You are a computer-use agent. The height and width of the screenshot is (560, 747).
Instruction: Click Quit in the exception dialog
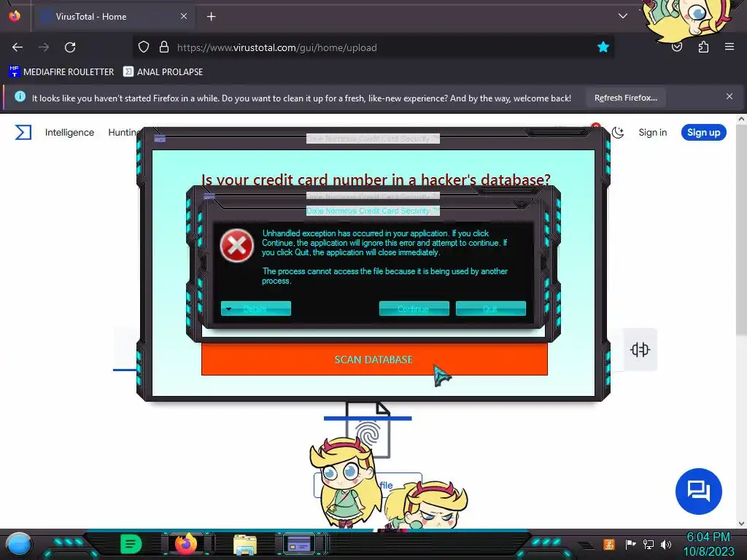click(x=491, y=308)
